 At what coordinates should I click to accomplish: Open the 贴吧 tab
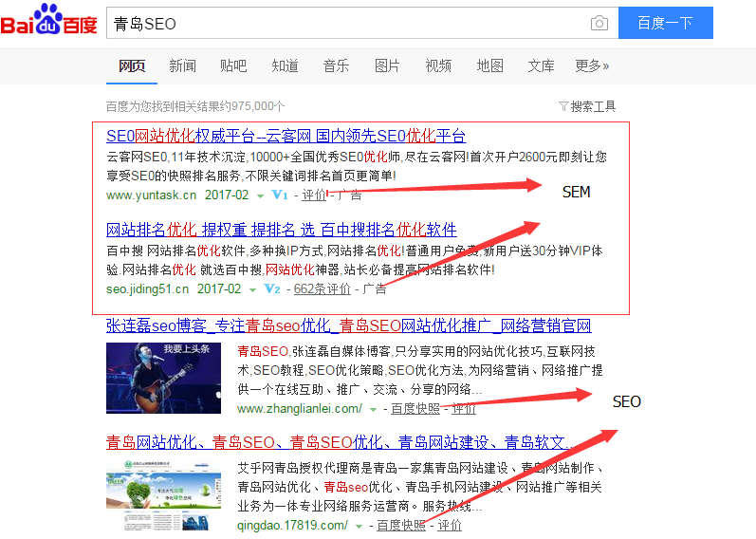click(233, 65)
